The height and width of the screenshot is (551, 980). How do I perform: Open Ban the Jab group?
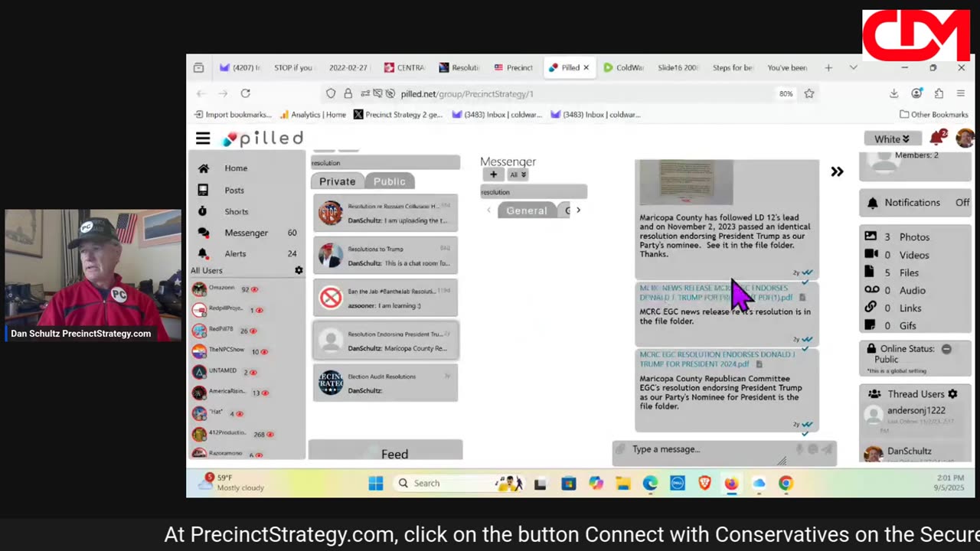[385, 298]
